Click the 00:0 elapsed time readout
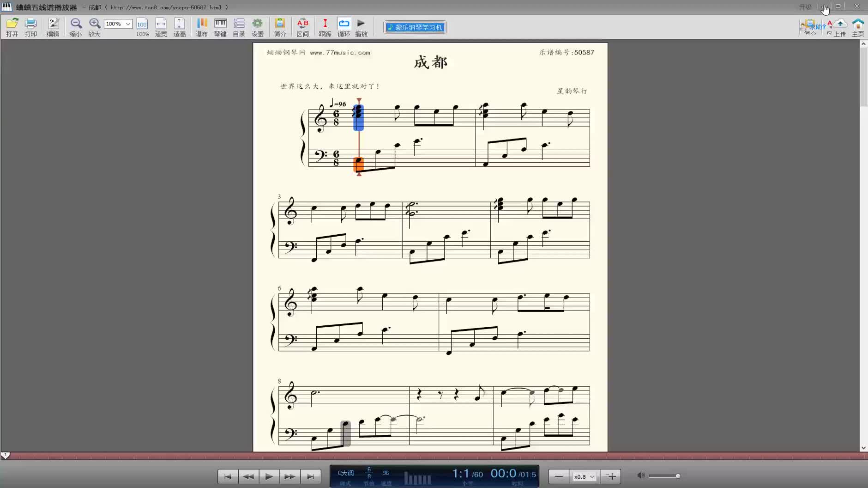This screenshot has width=868, height=488. [503, 474]
